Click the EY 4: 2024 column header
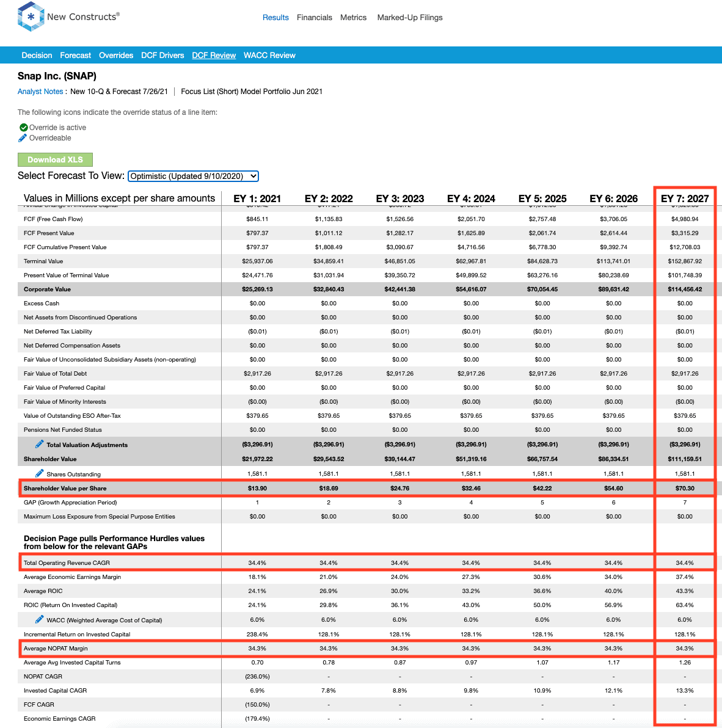 [x=472, y=198]
